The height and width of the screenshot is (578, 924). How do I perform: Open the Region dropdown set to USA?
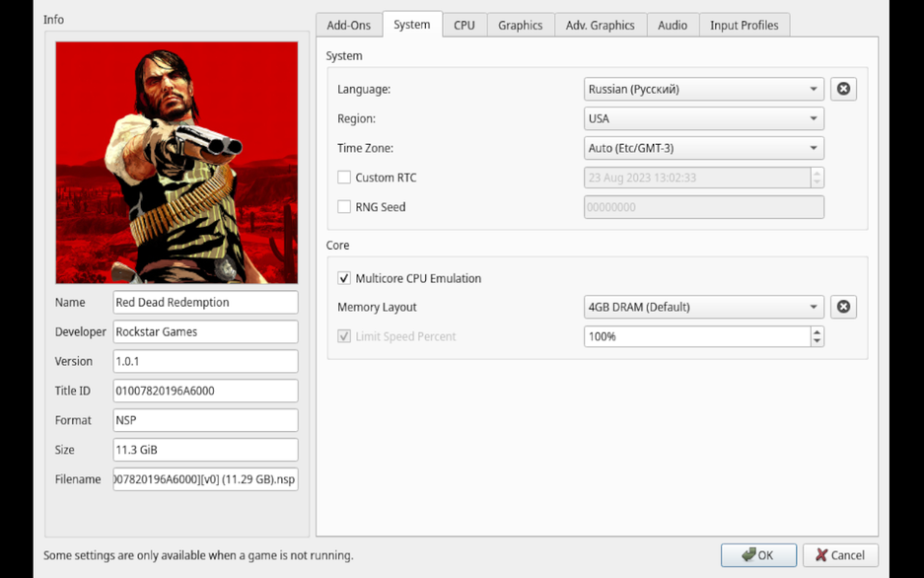pos(704,118)
